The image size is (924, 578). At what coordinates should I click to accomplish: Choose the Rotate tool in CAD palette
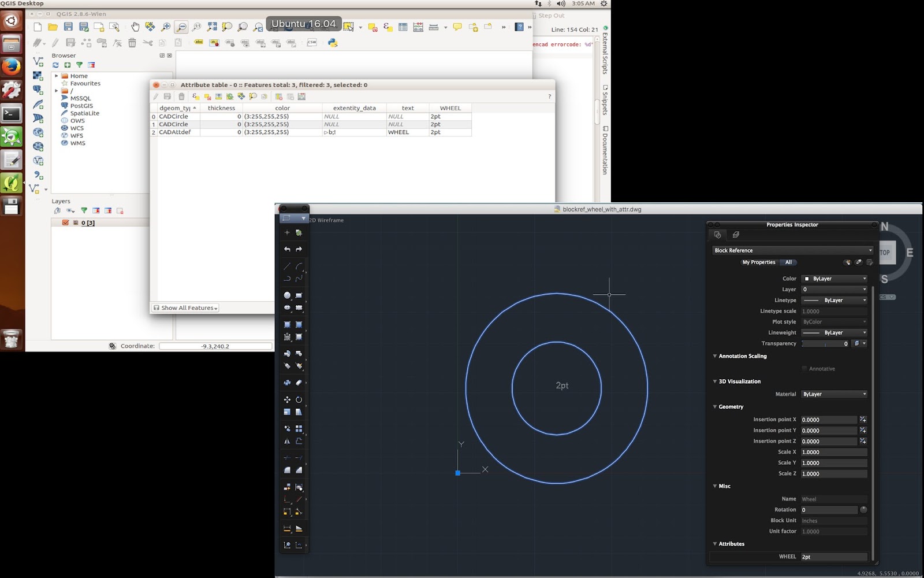(299, 399)
